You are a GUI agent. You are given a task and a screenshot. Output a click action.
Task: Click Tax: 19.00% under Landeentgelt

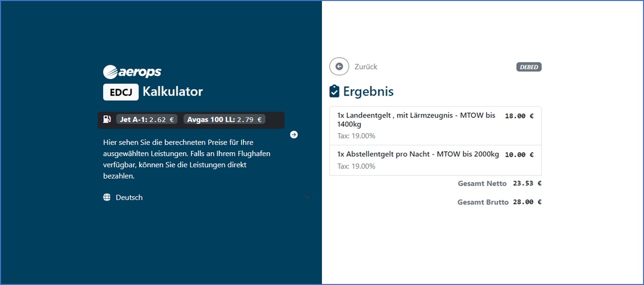point(356,136)
